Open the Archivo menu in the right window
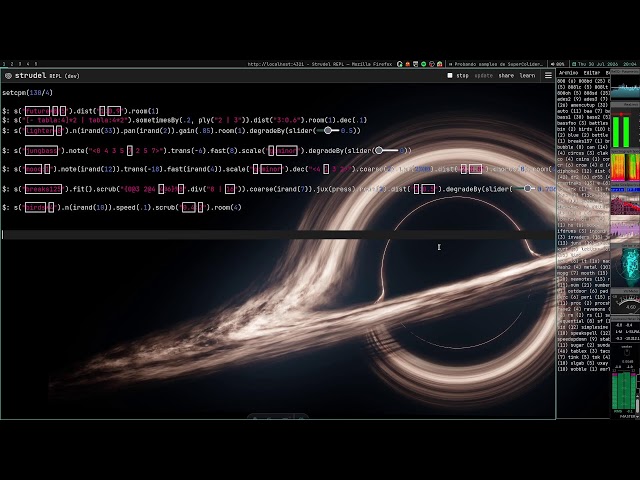Screen dimensions: 640x480 tap(568, 73)
